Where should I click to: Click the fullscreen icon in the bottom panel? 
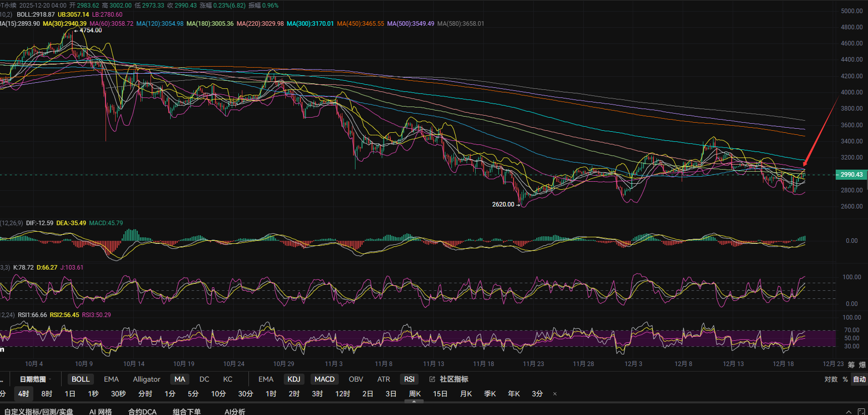(x=861, y=411)
